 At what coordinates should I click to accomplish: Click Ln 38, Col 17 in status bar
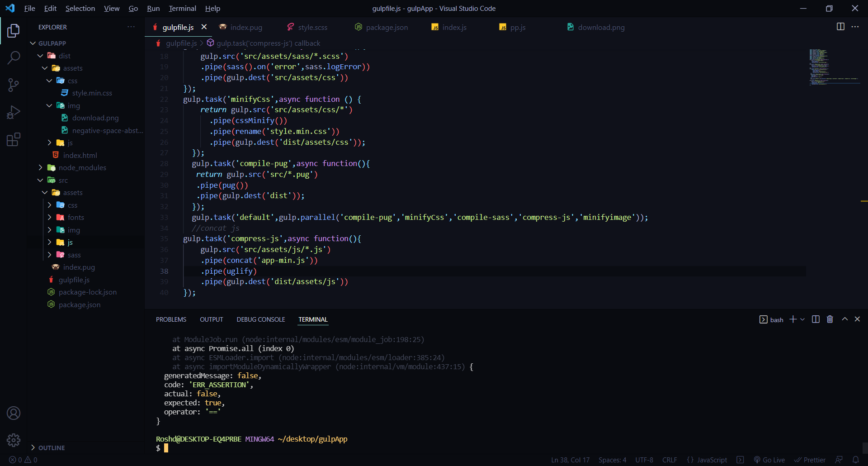[571, 460]
